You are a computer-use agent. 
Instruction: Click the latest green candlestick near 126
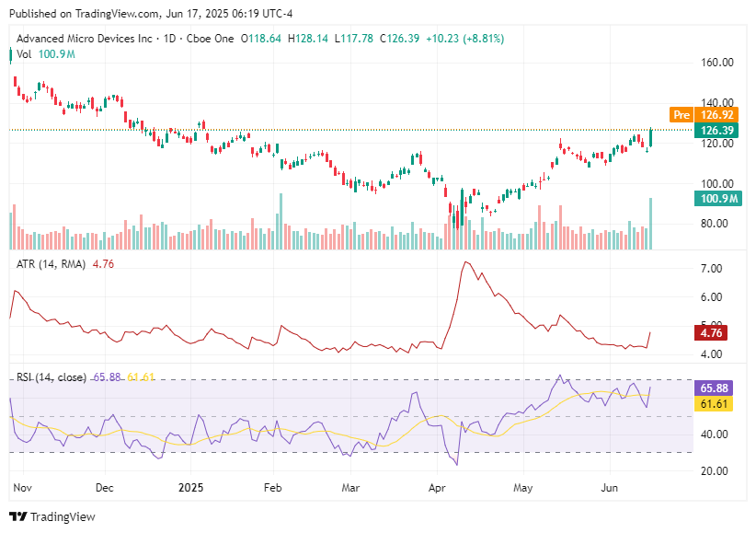[x=651, y=137]
